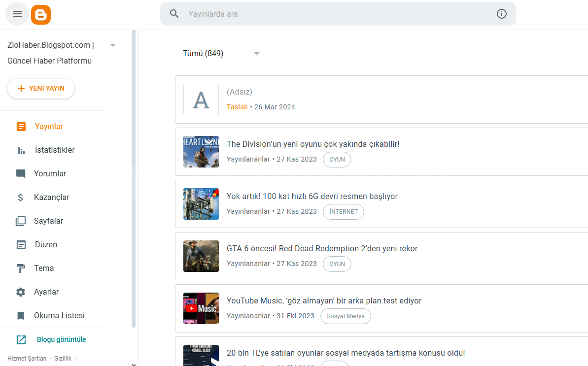Image resolution: width=588 pixels, height=366 pixels.
Task: Click the YouTube Music post thumbnail
Action: (x=201, y=308)
